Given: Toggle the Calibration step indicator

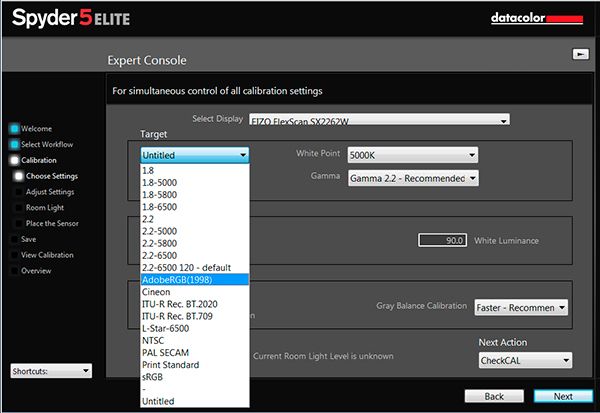Looking at the screenshot, I should click(x=15, y=160).
